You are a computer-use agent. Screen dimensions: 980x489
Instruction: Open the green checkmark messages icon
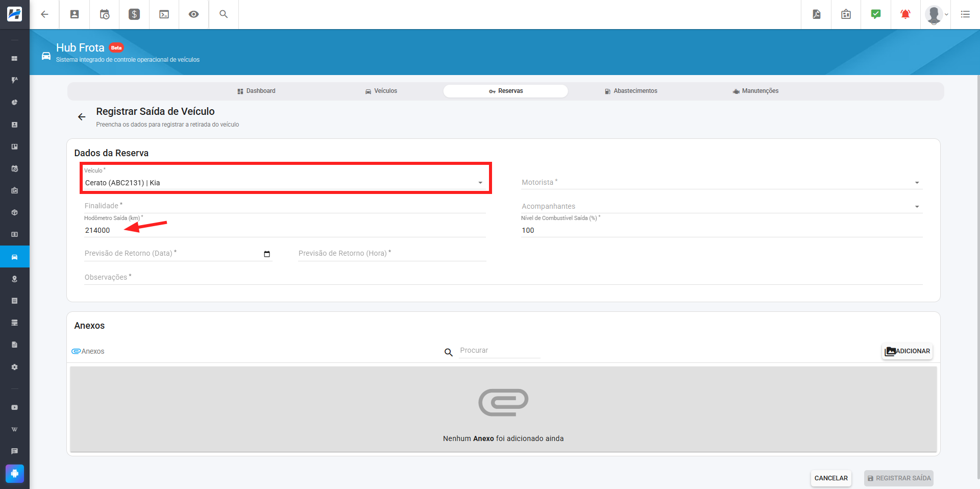(x=876, y=14)
